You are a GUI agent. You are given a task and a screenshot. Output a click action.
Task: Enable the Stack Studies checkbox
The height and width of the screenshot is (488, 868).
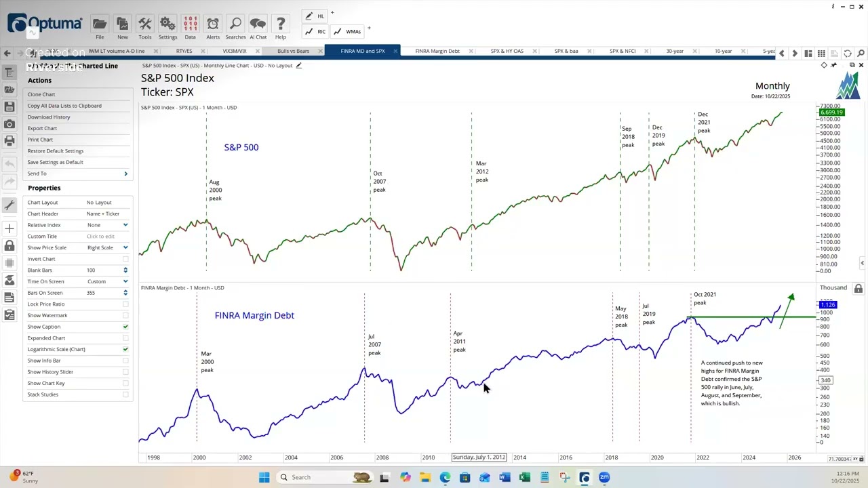click(125, 394)
